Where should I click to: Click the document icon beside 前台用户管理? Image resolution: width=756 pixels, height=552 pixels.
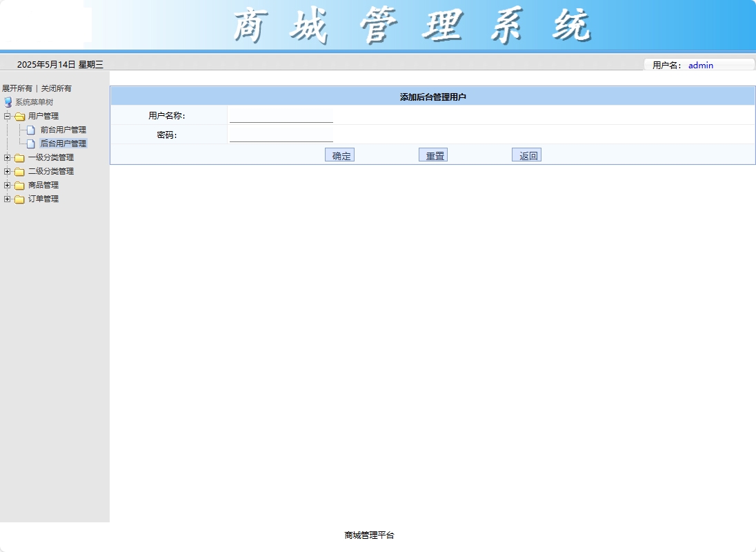click(30, 130)
